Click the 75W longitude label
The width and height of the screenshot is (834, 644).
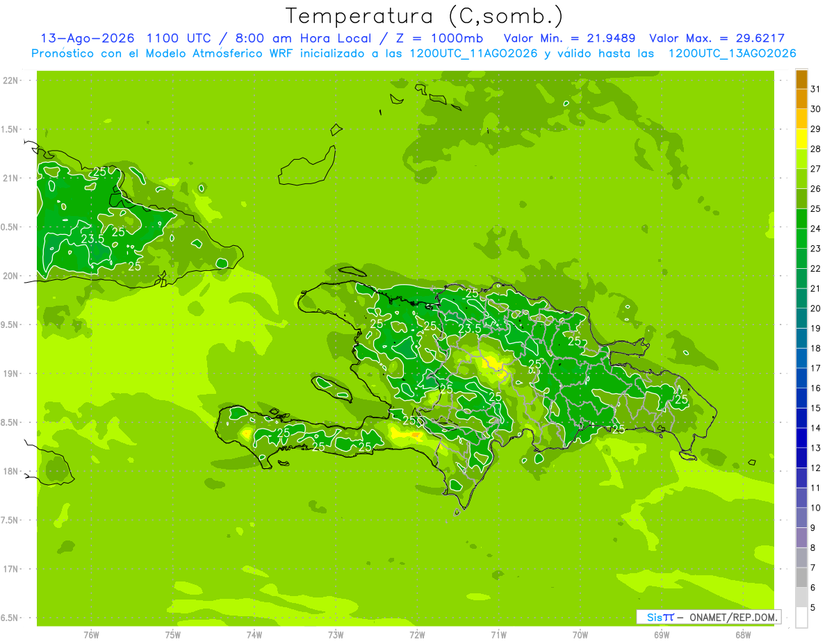(173, 634)
